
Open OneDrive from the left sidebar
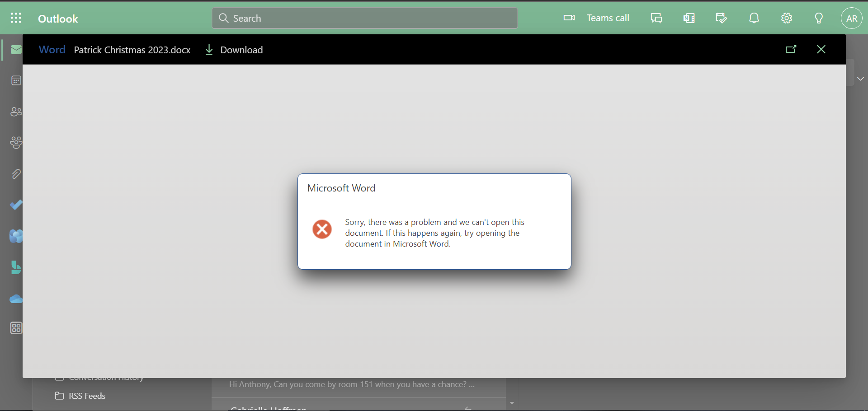(x=16, y=299)
